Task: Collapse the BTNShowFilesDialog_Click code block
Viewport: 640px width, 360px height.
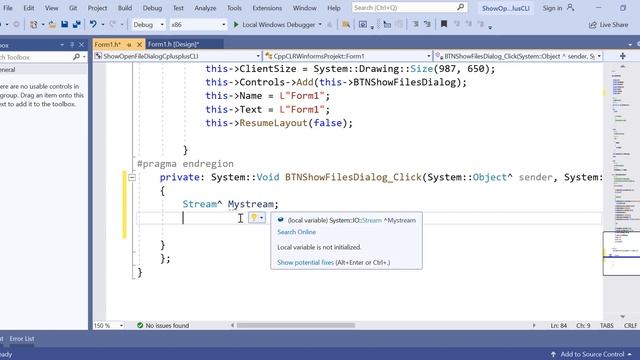Action: (132, 177)
